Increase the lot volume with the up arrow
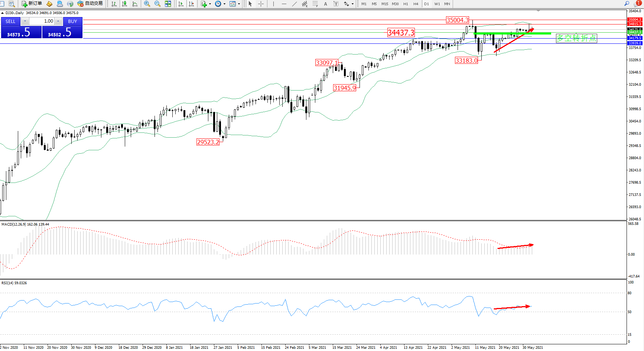This screenshot has height=351, width=644. (x=58, y=21)
